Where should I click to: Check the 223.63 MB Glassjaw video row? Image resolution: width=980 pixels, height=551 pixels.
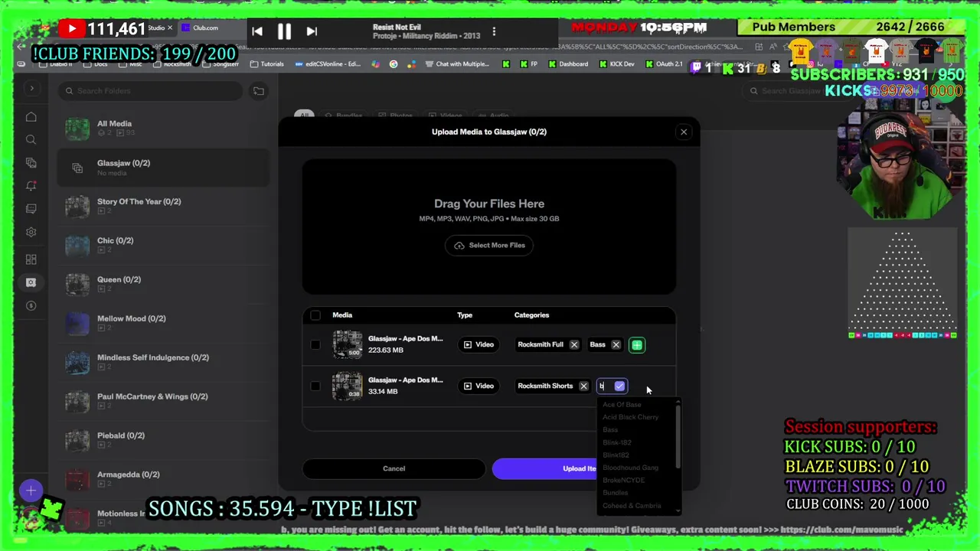[315, 344]
